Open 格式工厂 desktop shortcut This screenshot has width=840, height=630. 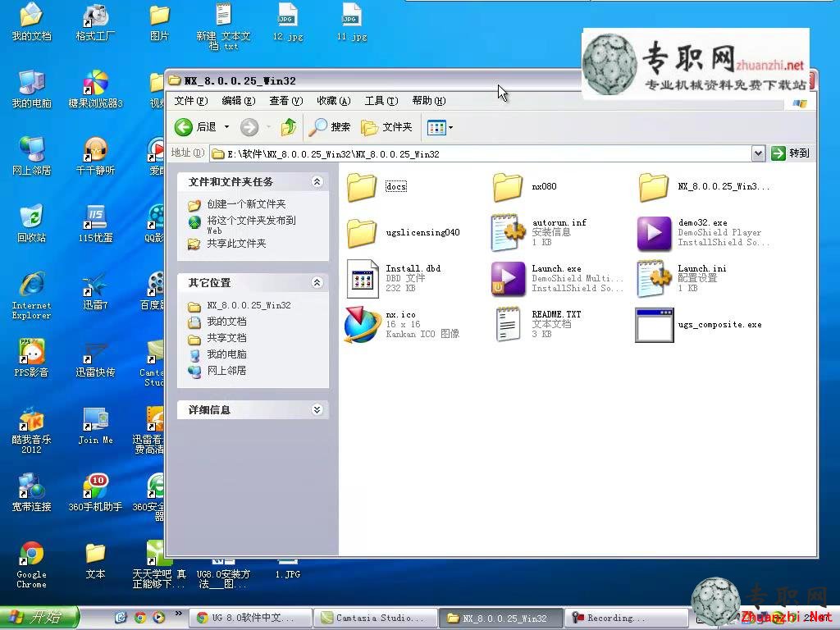(x=95, y=22)
